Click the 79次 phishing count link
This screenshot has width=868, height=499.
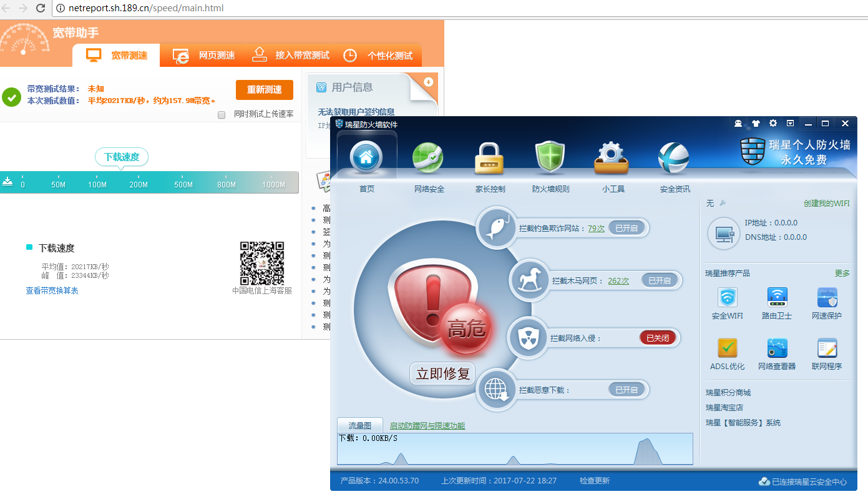point(597,228)
